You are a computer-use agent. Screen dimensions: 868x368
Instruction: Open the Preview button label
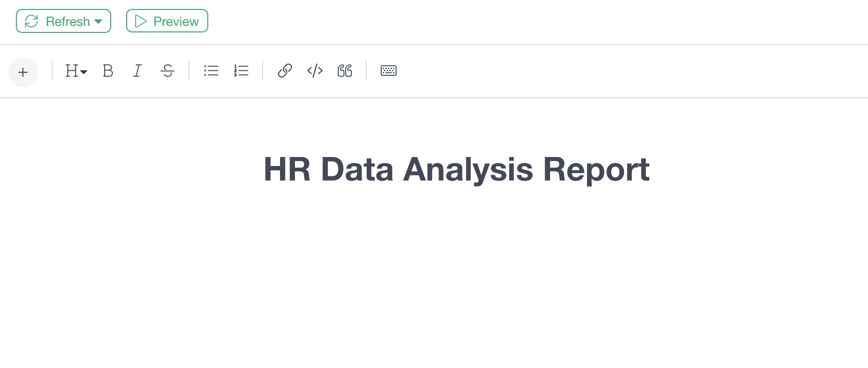pyautogui.click(x=176, y=21)
